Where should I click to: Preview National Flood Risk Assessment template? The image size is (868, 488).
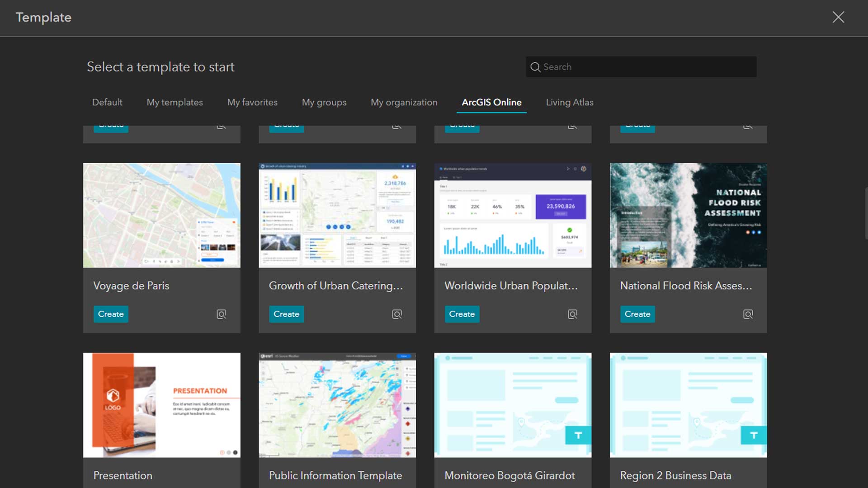[748, 314]
